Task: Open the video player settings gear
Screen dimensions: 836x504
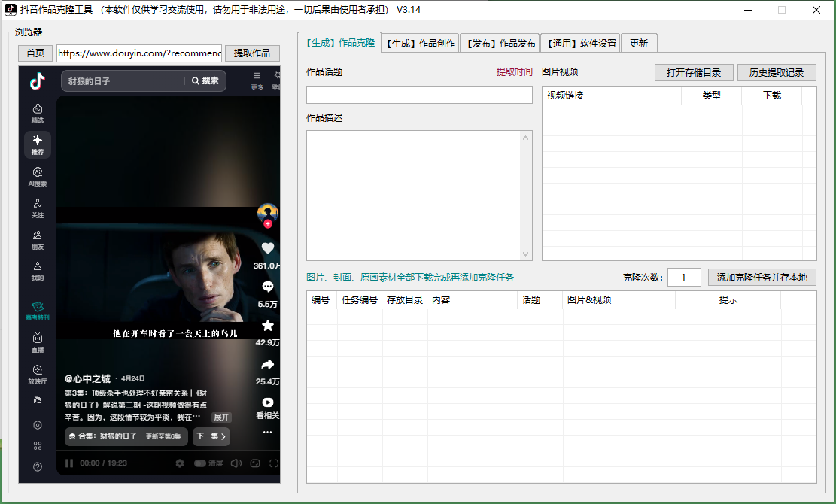Action: (180, 463)
